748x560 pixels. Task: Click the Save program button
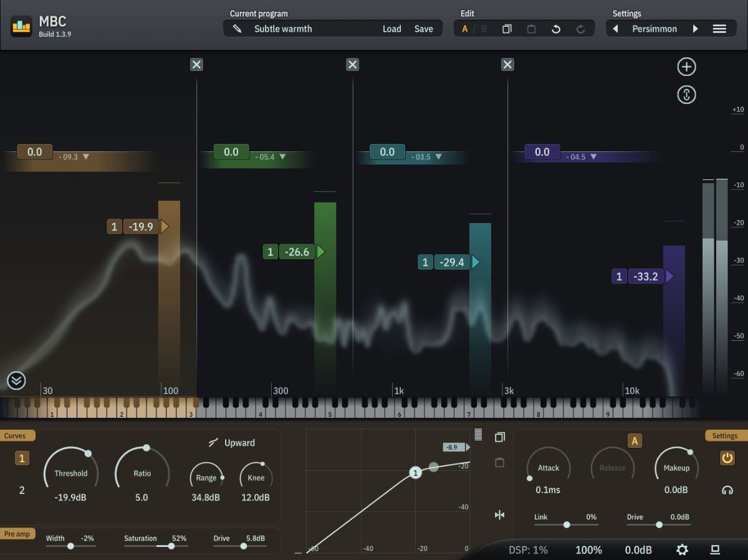pos(423,29)
